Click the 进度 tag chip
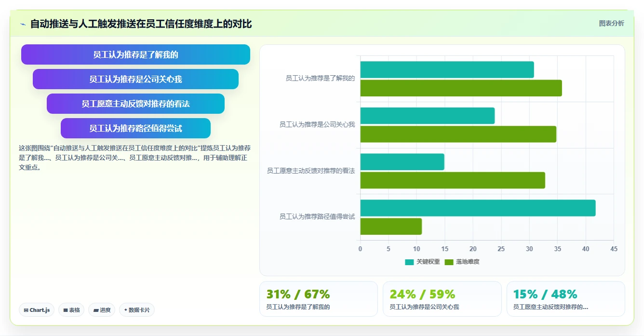 click(102, 310)
